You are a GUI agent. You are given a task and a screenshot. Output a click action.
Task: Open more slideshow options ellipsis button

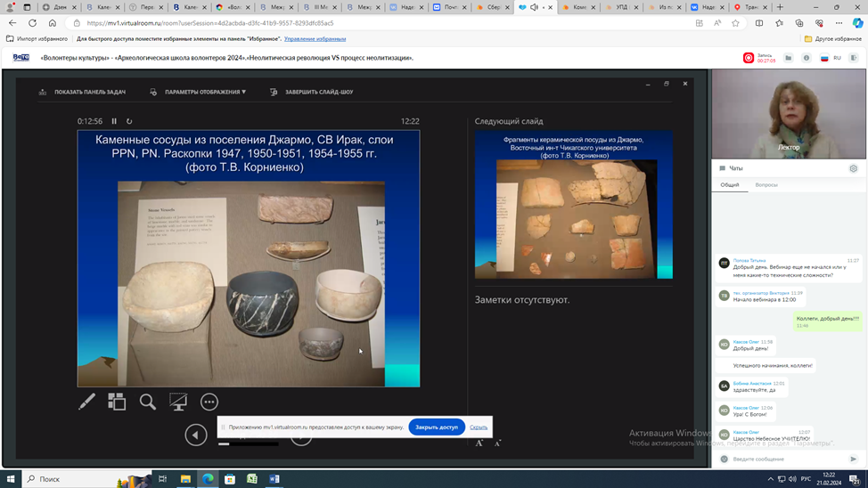click(x=209, y=403)
